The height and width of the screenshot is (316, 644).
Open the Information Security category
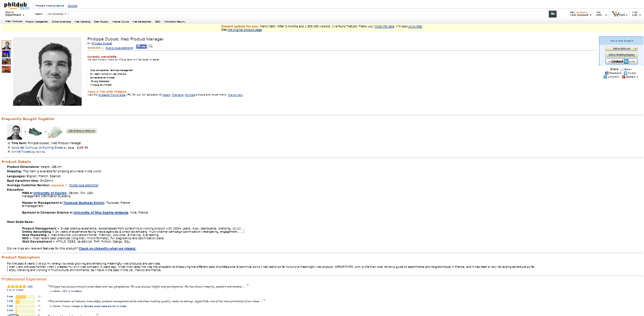(x=175, y=22)
